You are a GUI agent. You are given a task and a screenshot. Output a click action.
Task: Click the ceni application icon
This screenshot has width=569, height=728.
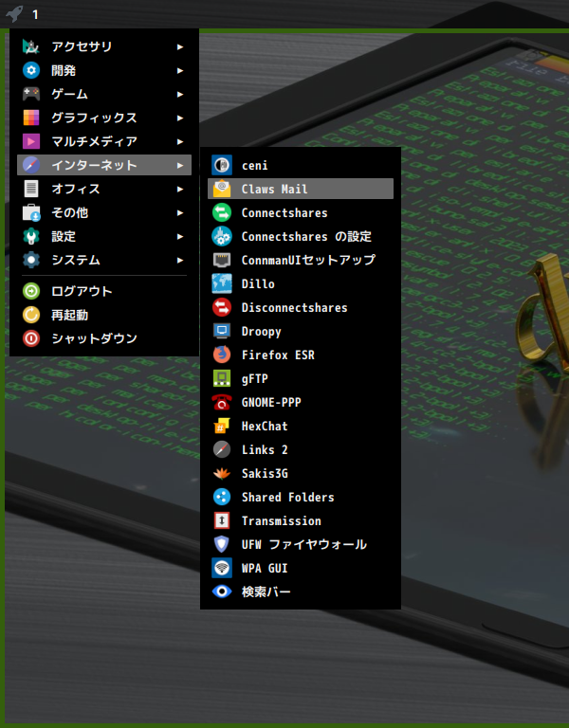pyautogui.click(x=222, y=165)
